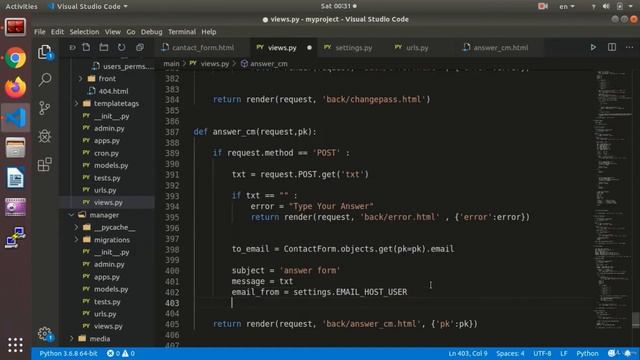Click the Split Editor icon
The height and width of the screenshot is (360, 640).
611,47
